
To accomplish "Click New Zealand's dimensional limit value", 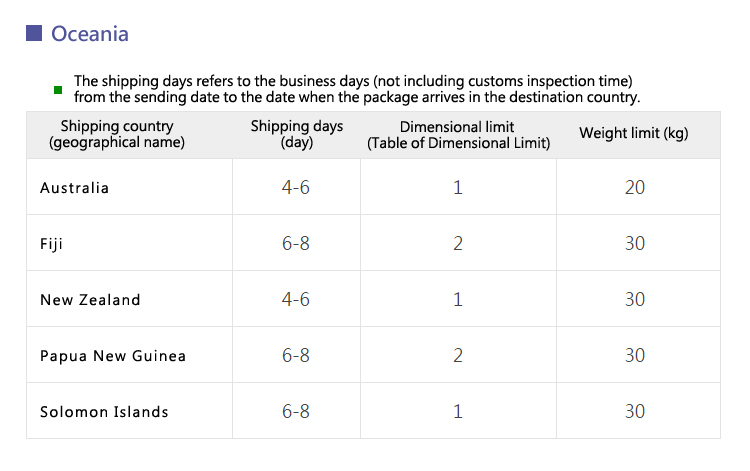I will tap(458, 299).
